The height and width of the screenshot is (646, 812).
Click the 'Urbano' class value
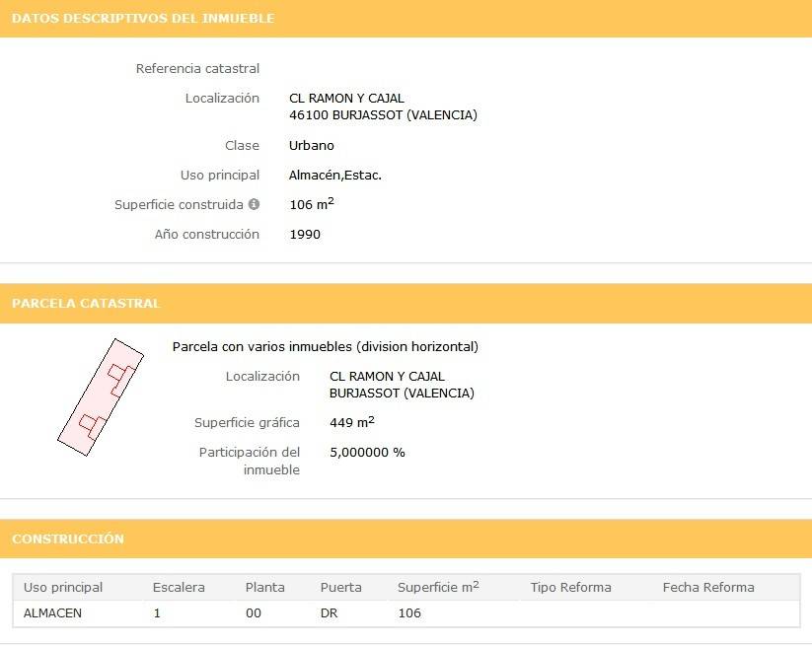pyautogui.click(x=311, y=145)
